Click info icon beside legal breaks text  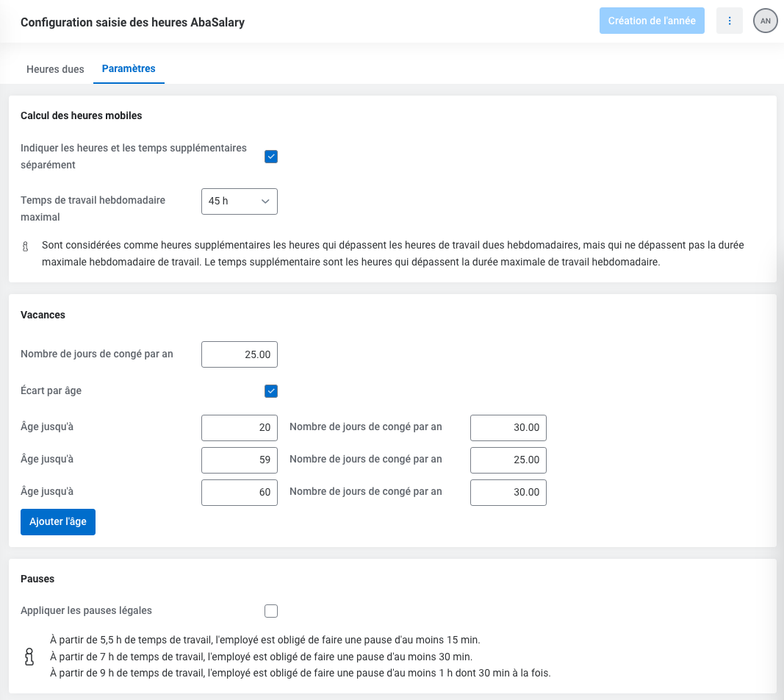point(29,657)
